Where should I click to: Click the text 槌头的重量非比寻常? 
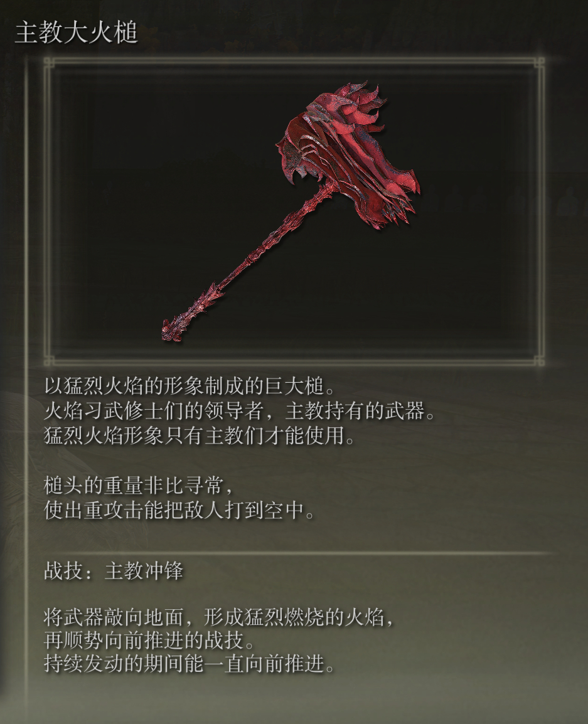tap(139, 486)
